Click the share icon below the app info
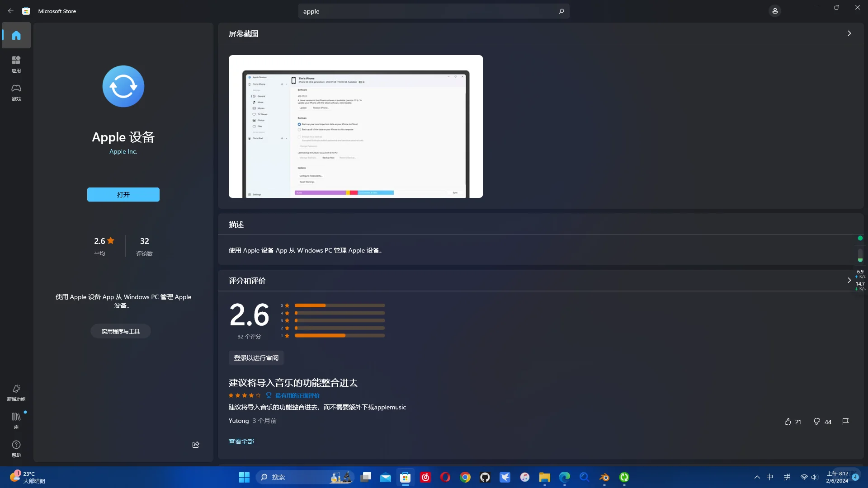 195,445
